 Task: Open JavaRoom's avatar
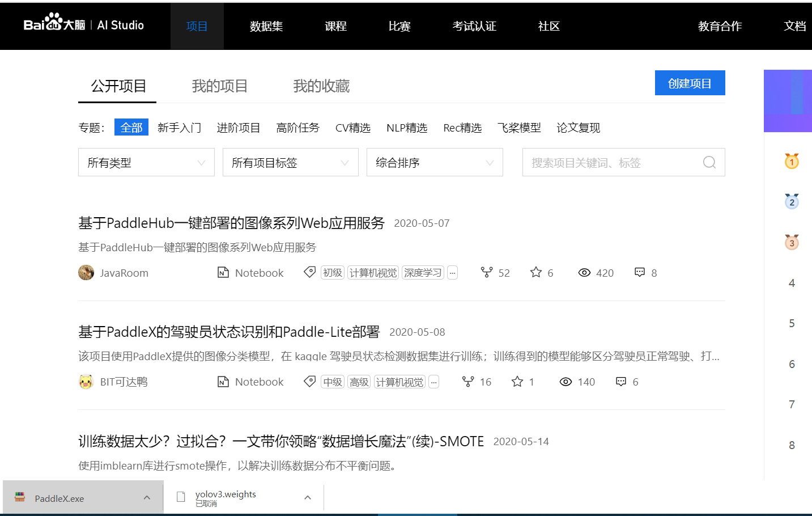86,273
